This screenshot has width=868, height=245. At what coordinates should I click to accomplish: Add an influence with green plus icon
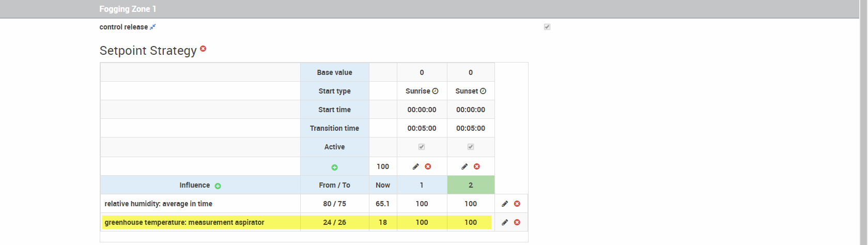coord(218,186)
